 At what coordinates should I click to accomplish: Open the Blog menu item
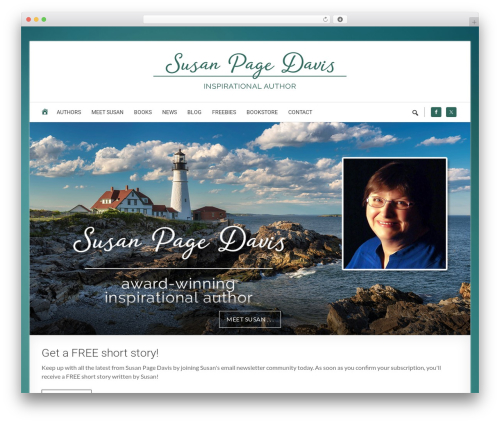point(194,112)
